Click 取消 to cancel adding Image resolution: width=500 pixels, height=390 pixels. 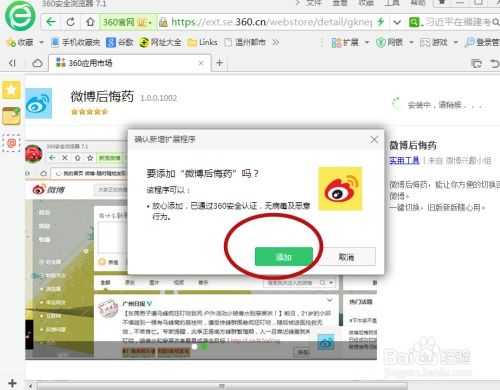coord(347,257)
